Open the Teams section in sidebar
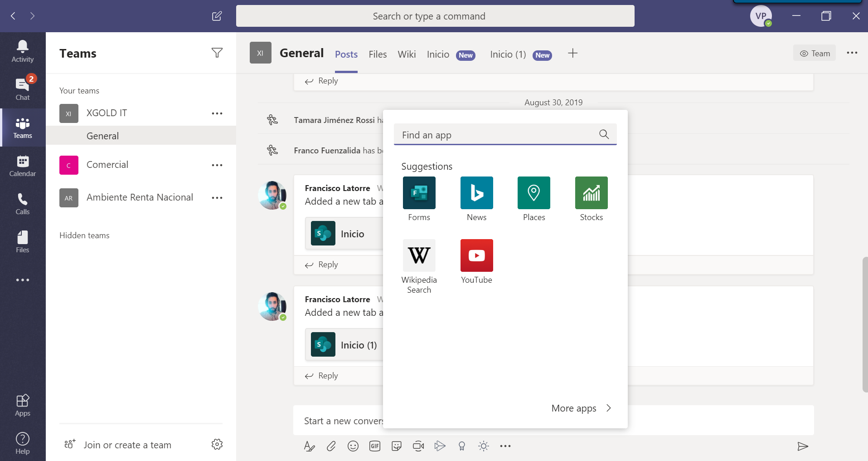The width and height of the screenshot is (868, 461). click(23, 128)
